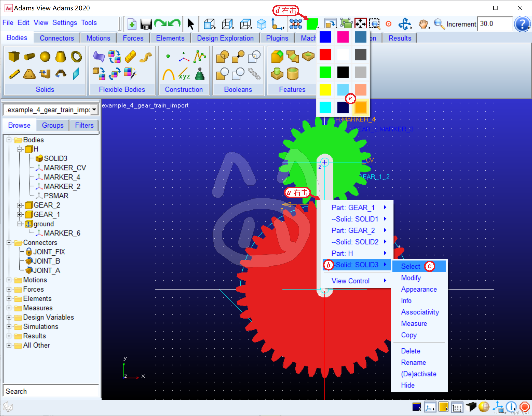Viewport: 532px width, 416px height.
Task: Click the Increment value field
Action: pos(495,24)
